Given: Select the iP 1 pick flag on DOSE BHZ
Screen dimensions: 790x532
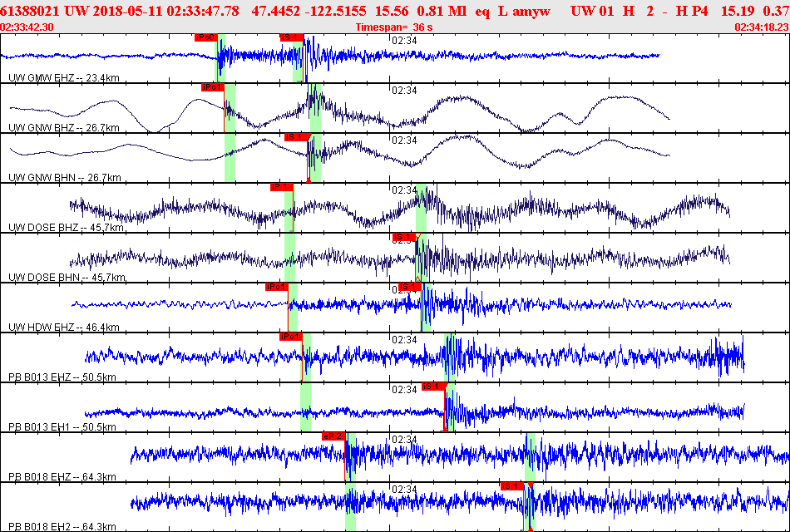Looking at the screenshot, I should [282, 187].
